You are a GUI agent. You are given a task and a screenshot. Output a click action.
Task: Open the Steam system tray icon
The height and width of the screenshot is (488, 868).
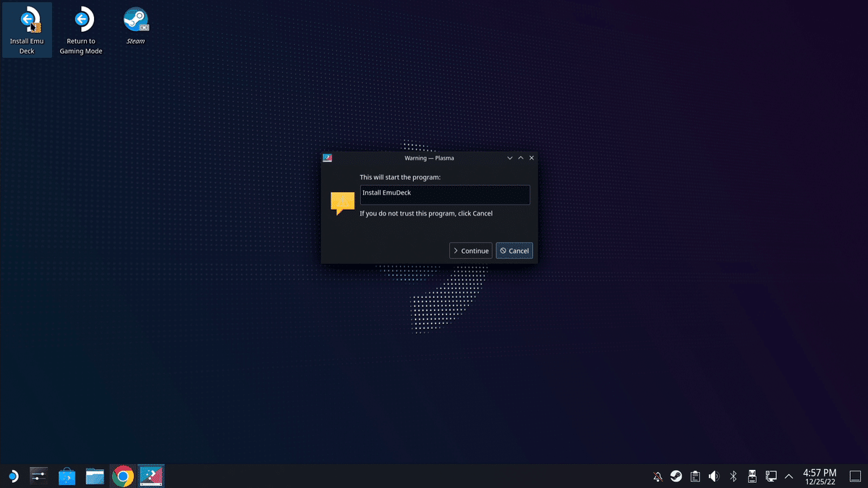[x=676, y=476]
